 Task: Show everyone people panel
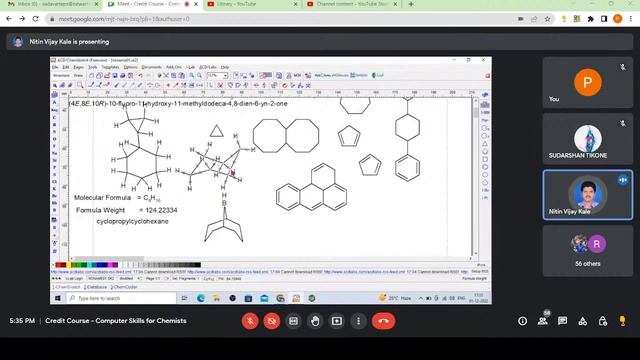[x=542, y=321]
